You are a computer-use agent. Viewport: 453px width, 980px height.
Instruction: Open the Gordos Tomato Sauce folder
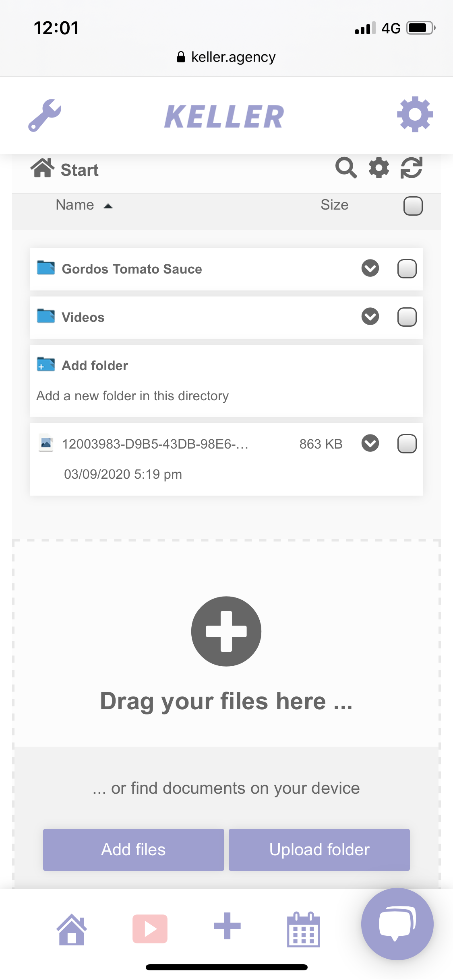pos(132,269)
